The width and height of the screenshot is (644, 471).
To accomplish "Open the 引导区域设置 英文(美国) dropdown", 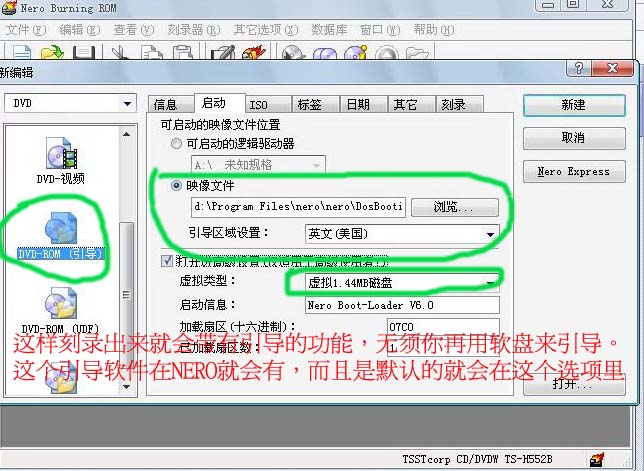I will click(402, 234).
